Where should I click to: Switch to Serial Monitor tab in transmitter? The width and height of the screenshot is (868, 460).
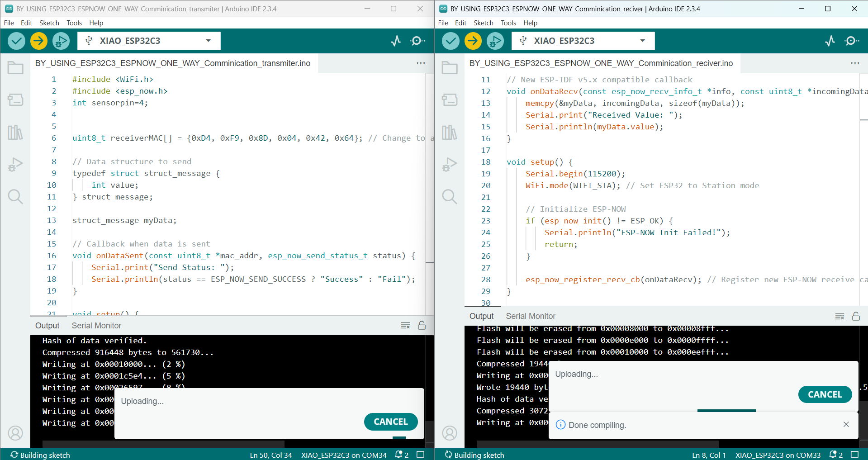[96, 326]
